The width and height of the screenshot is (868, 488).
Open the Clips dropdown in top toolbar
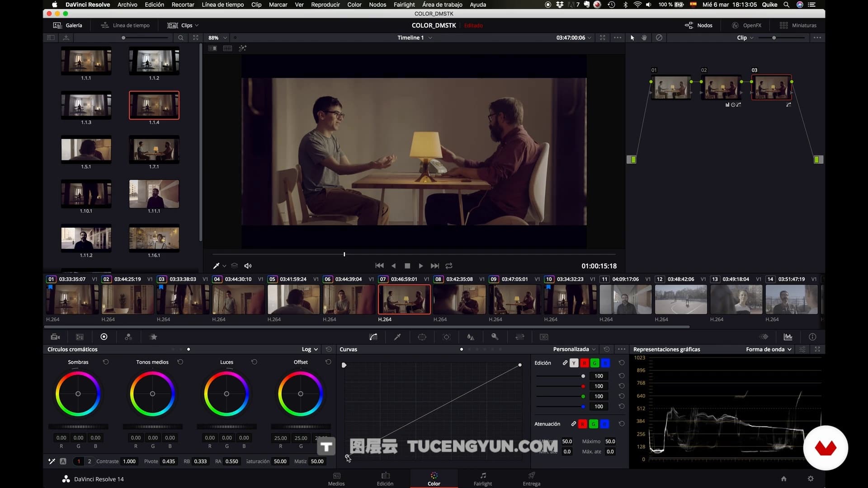pyautogui.click(x=183, y=25)
